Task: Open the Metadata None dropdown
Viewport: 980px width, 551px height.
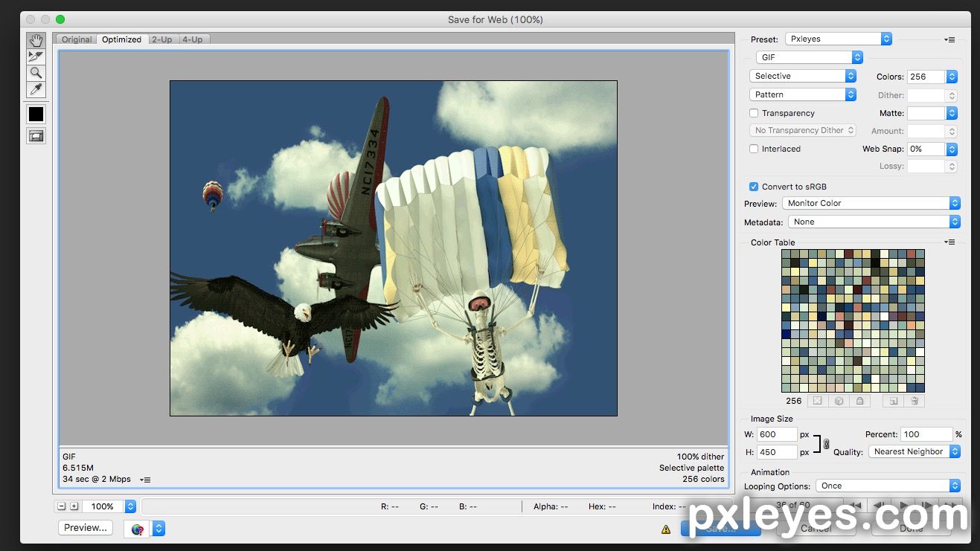Action: pyautogui.click(x=874, y=222)
